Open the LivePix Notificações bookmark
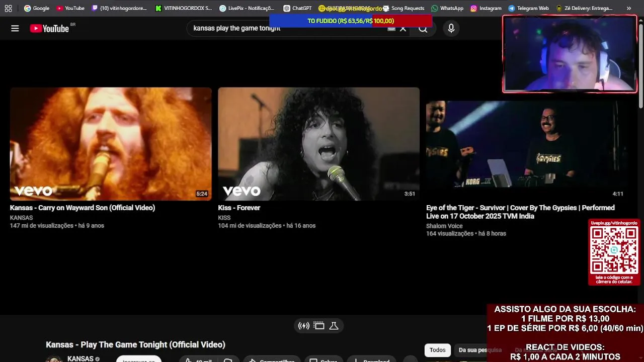 pos(247,8)
